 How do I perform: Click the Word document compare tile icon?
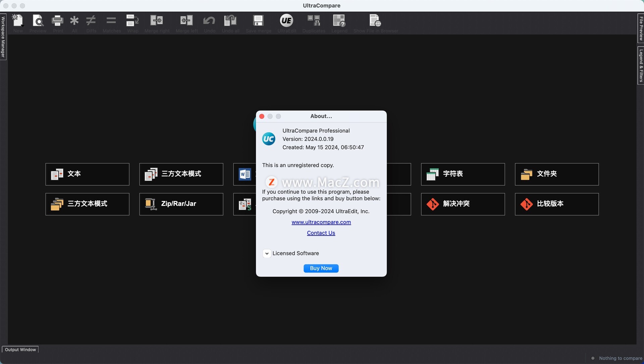245,174
